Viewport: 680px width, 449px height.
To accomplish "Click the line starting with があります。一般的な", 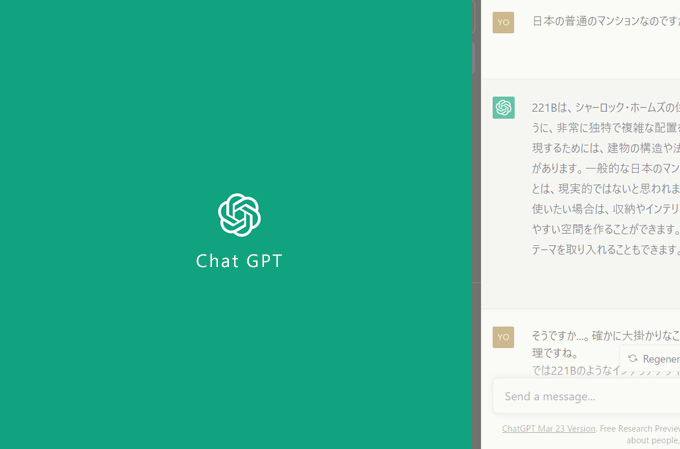I will [x=606, y=168].
